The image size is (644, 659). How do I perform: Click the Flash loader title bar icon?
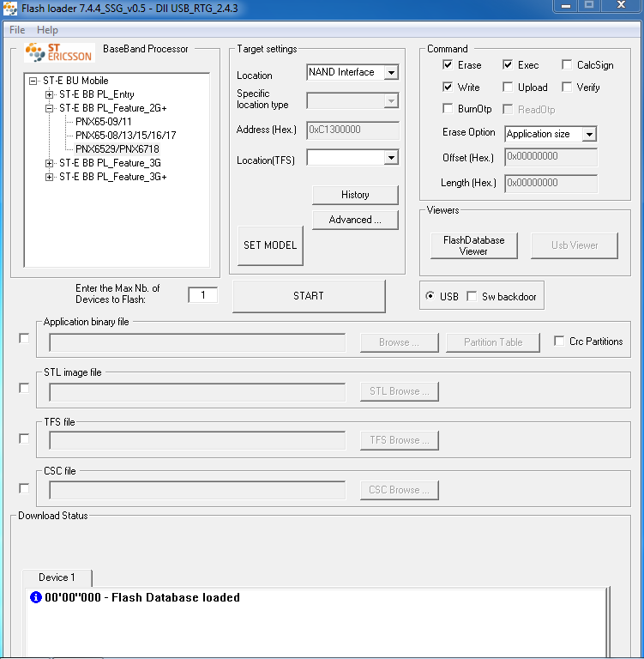[10, 9]
